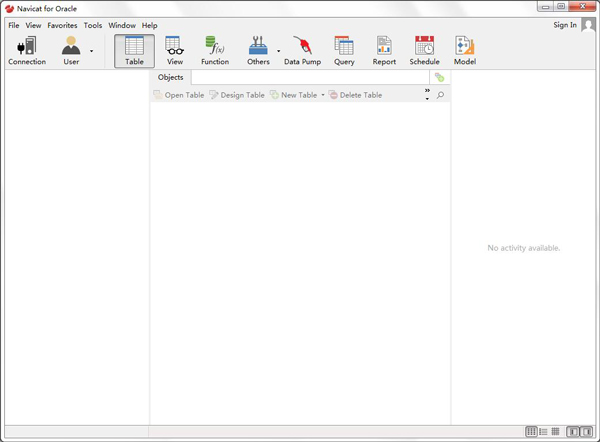Select the Table toolbar button
This screenshot has width=600, height=442.
pyautogui.click(x=134, y=51)
